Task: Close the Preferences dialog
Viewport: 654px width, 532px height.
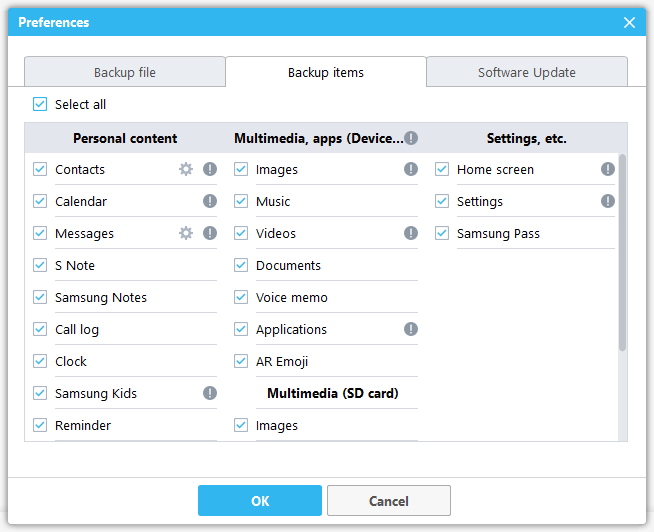Action: (x=629, y=23)
